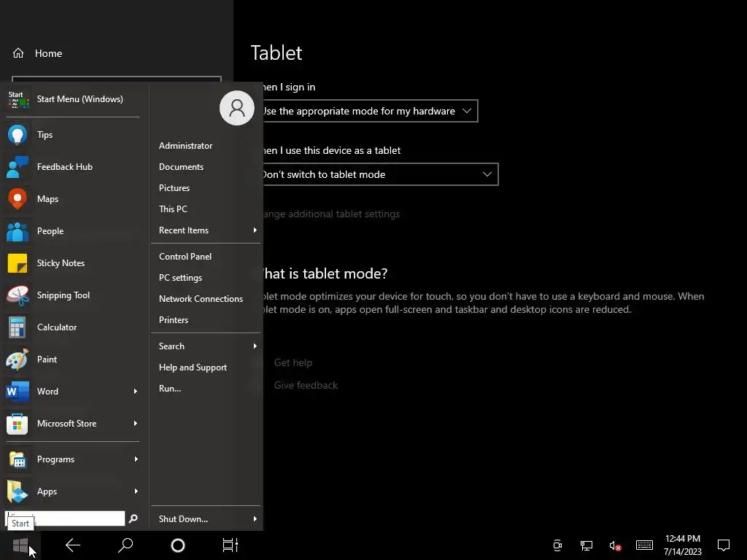Open taskbar Search magnifier
The height and width of the screenshot is (560, 747).
click(125, 545)
